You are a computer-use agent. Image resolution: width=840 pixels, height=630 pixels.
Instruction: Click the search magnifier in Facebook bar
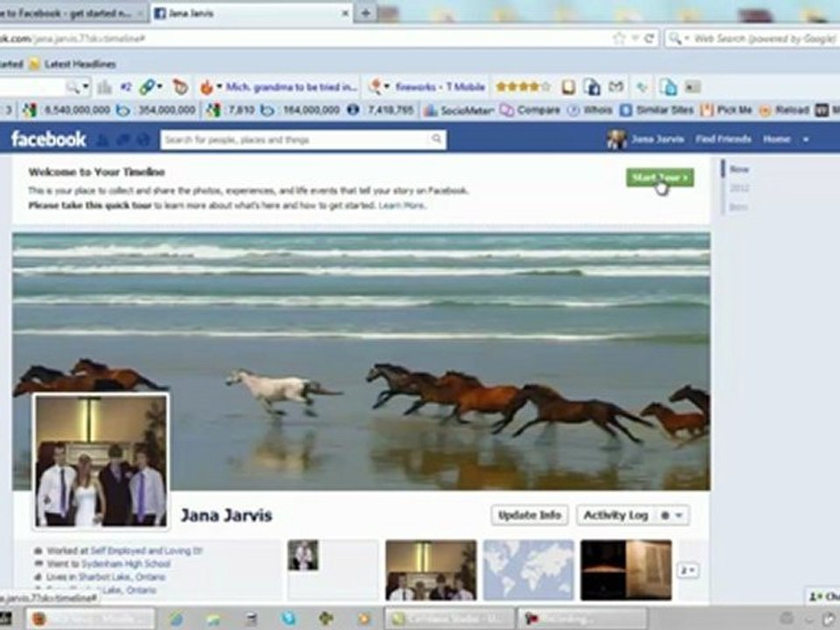pyautogui.click(x=437, y=139)
